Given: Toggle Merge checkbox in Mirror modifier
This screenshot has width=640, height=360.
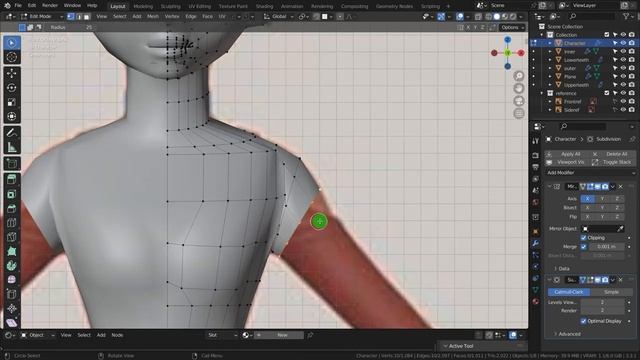Looking at the screenshot, I should 583,247.
